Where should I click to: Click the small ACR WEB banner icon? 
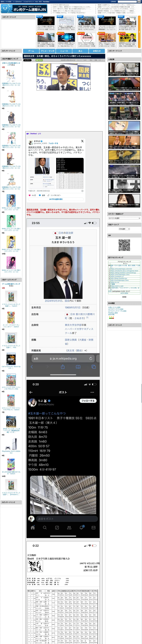click(x=124, y=297)
